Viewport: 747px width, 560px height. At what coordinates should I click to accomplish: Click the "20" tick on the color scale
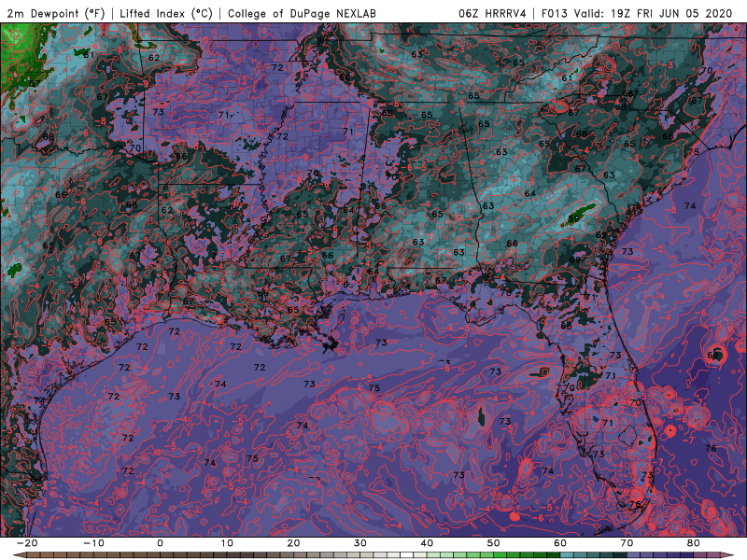click(x=293, y=543)
